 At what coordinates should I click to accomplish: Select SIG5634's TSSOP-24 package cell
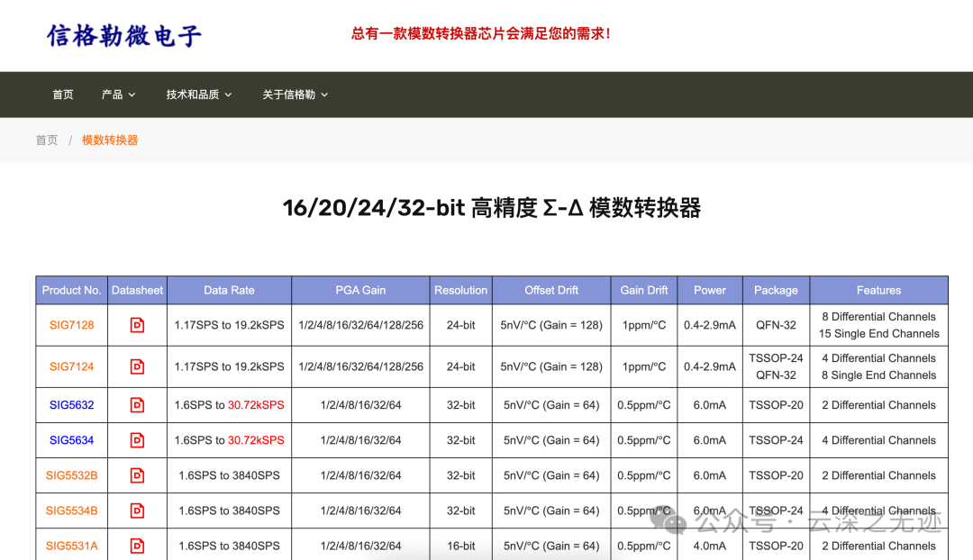coord(776,440)
